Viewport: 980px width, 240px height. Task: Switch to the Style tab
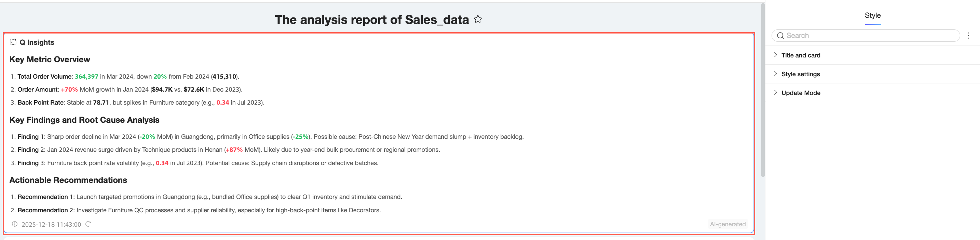point(872,16)
